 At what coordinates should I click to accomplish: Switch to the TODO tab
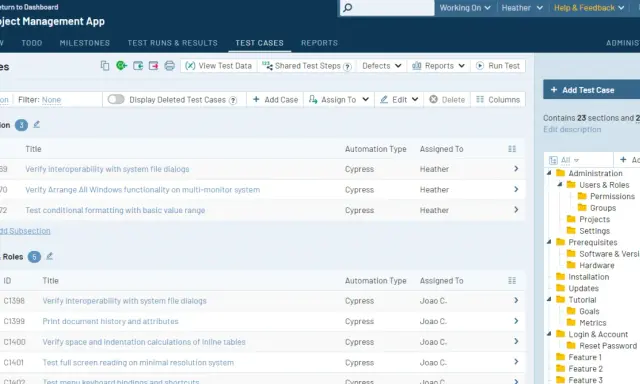tap(32, 43)
